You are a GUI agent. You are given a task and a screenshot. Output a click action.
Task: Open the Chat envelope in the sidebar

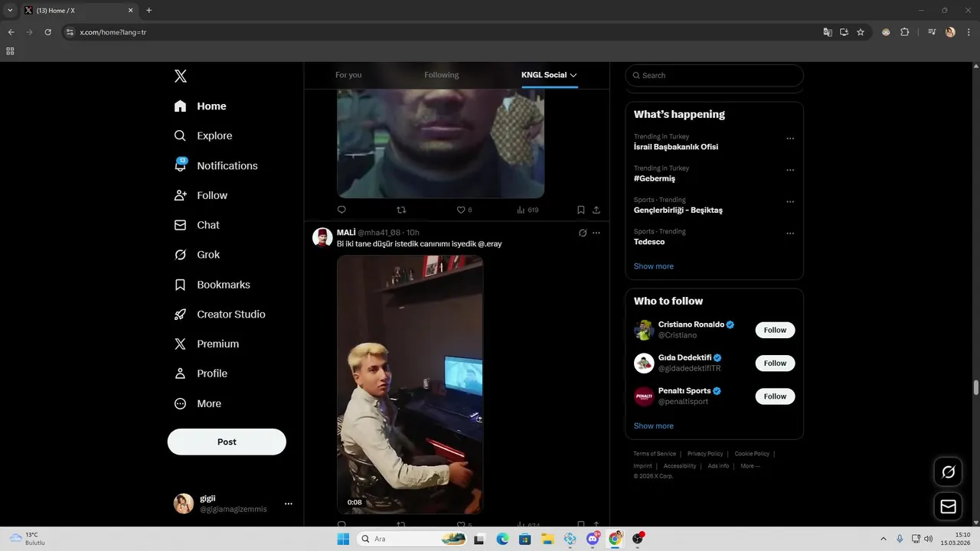click(180, 225)
